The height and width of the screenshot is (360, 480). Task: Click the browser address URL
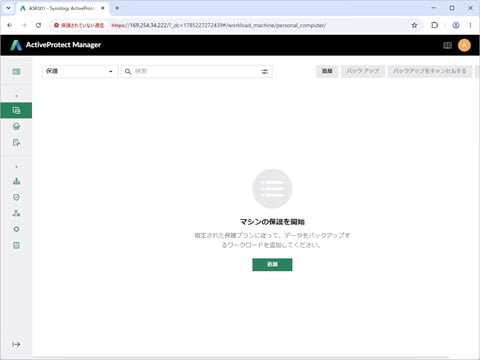pos(219,25)
